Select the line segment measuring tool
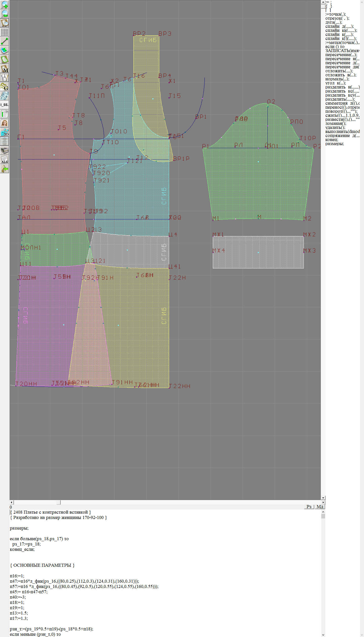Screen dimensions: 364x637 coord(5,41)
